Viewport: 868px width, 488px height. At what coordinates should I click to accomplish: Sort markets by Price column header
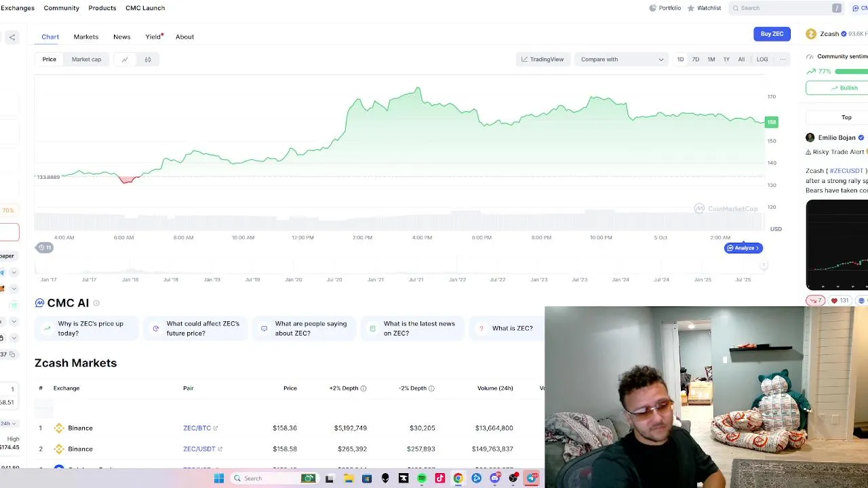pos(290,388)
